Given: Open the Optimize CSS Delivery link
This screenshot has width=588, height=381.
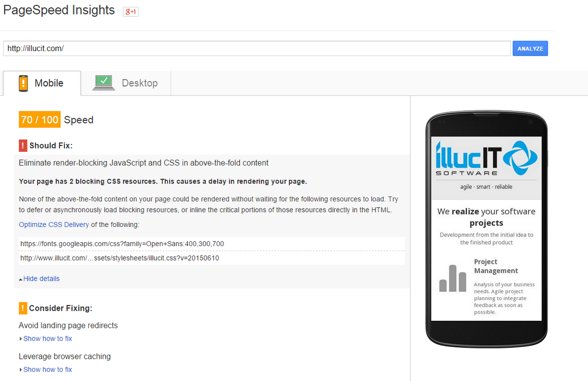Looking at the screenshot, I should (x=54, y=224).
